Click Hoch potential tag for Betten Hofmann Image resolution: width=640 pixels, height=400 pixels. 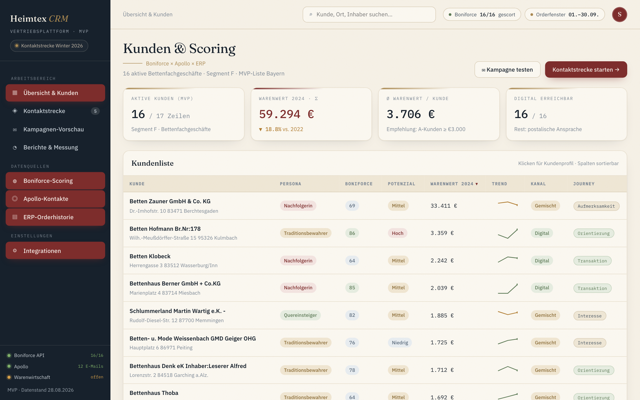[x=397, y=233]
